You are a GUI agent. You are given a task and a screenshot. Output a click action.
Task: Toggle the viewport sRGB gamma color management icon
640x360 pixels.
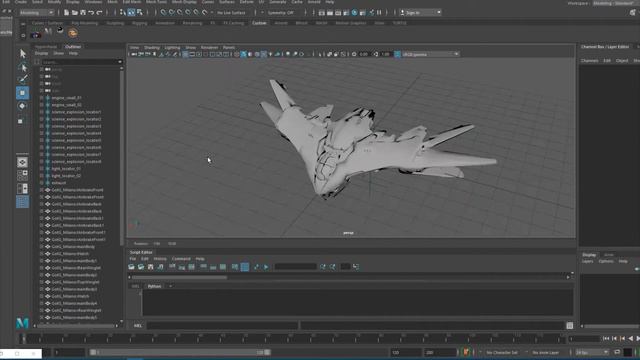point(397,54)
